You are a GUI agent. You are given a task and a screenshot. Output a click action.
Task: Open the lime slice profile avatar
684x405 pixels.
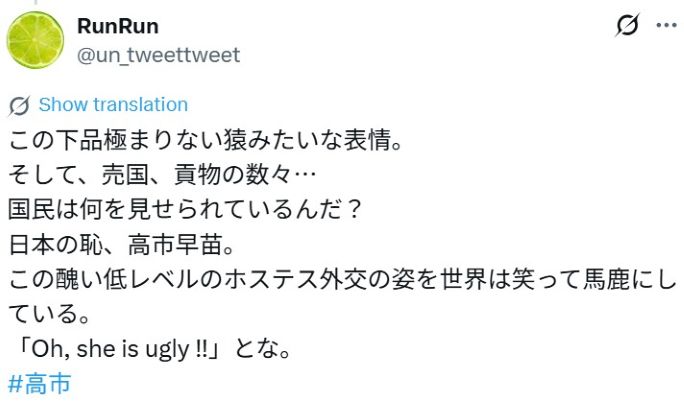(35, 40)
